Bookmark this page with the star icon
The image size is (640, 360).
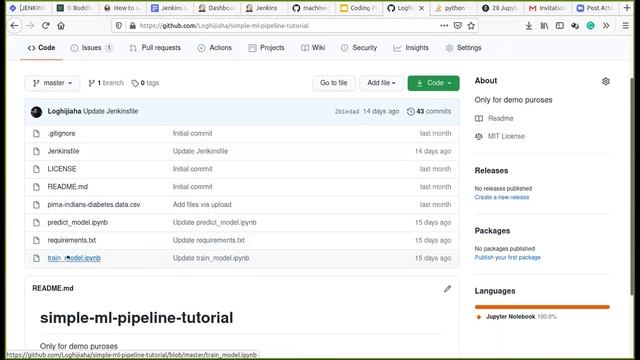point(471,26)
